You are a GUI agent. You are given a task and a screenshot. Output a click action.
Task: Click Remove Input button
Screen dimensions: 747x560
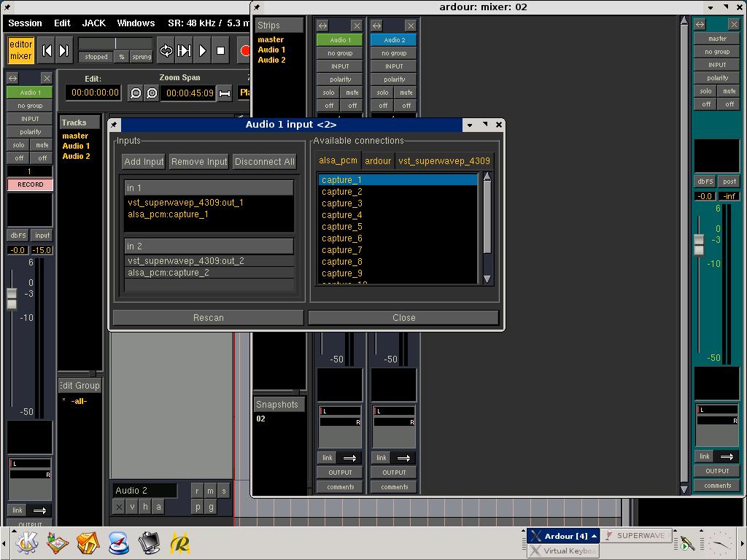[199, 162]
